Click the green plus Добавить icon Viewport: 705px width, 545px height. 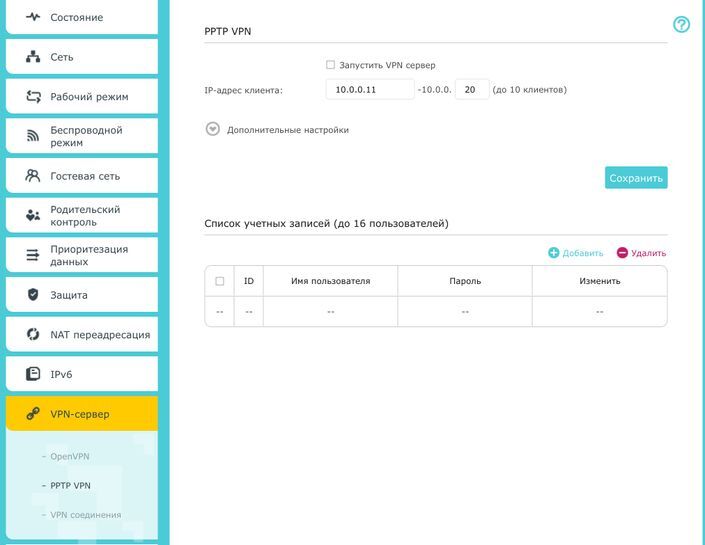click(553, 253)
